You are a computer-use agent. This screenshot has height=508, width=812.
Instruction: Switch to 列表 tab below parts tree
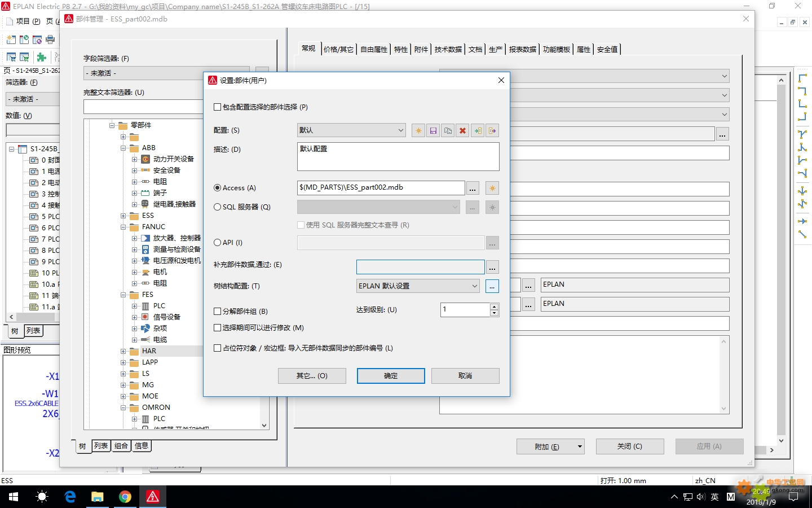(101, 446)
